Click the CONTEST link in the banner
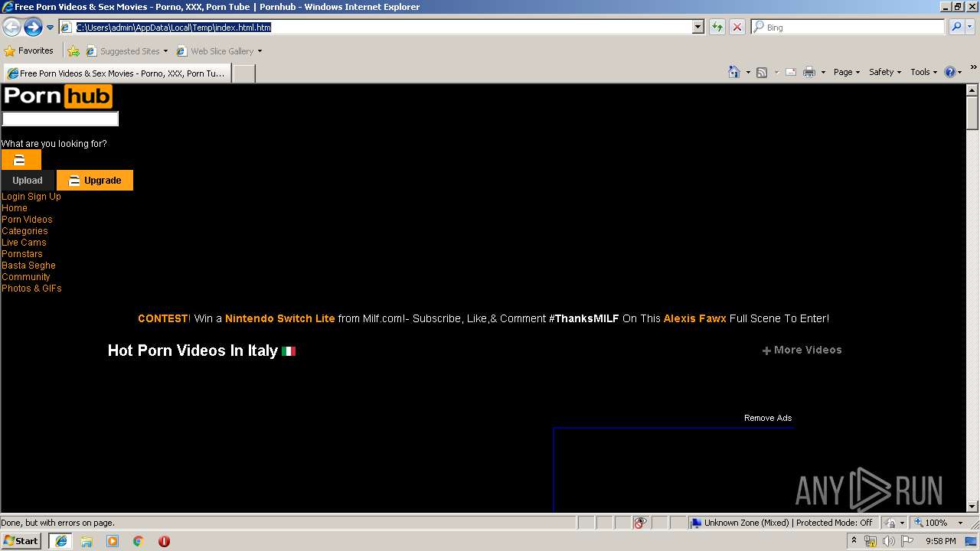The width and height of the screenshot is (980, 551). tap(163, 318)
